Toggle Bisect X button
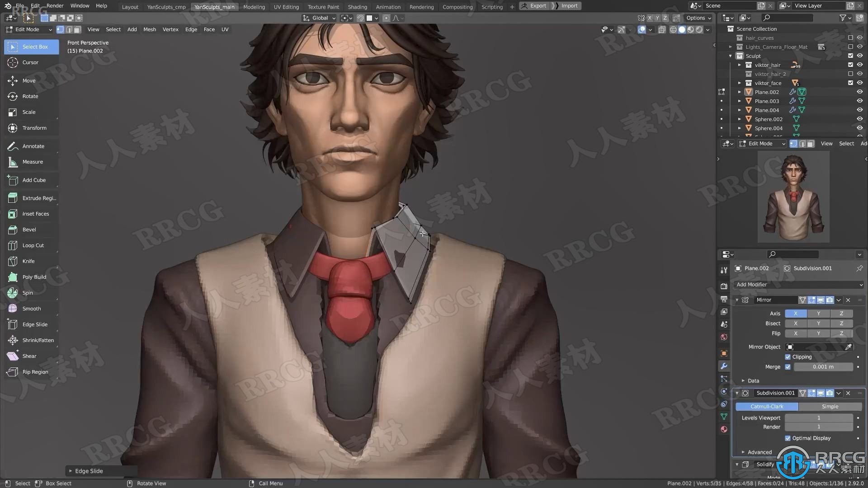Screen dimensions: 868x488 (x=796, y=323)
